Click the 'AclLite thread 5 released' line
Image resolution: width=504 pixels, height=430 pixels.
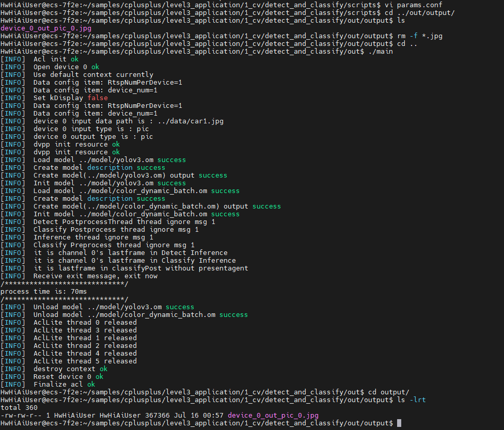pos(85,361)
